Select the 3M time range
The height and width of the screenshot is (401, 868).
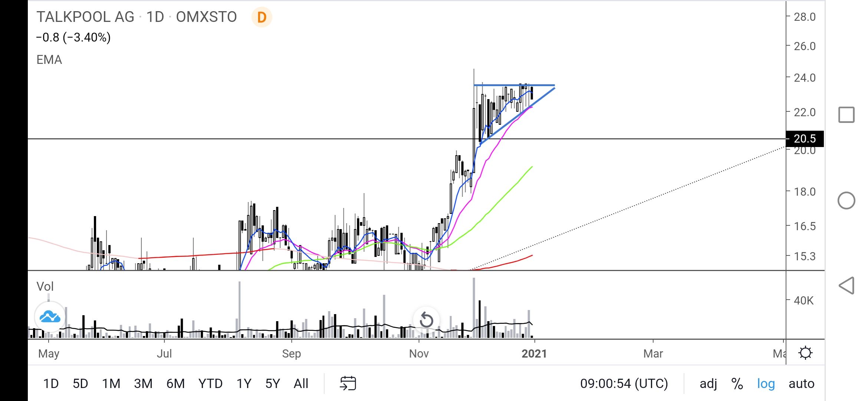pyautogui.click(x=143, y=384)
